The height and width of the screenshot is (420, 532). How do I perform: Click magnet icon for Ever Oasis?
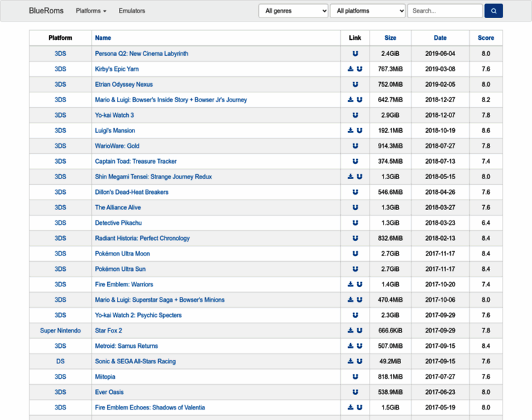[x=355, y=392]
